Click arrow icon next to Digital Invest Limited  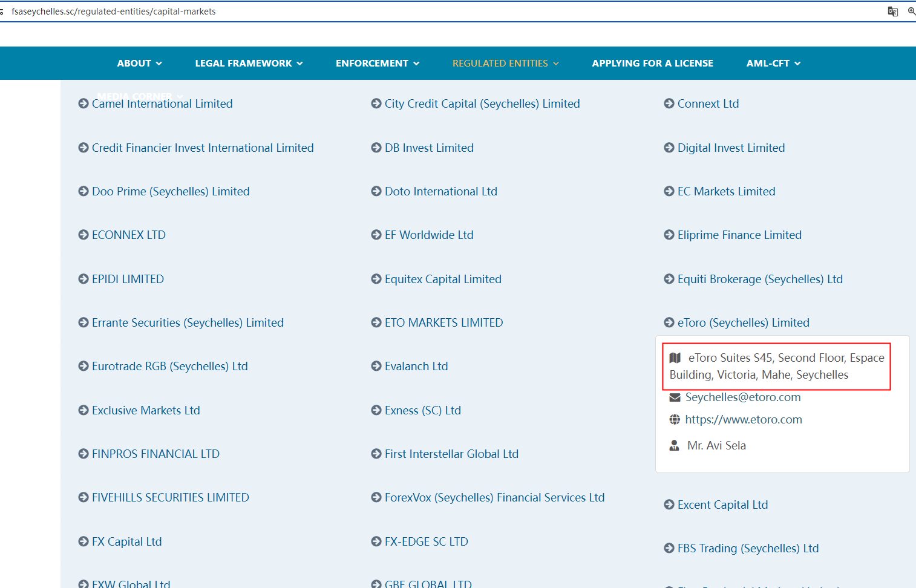[x=669, y=148]
